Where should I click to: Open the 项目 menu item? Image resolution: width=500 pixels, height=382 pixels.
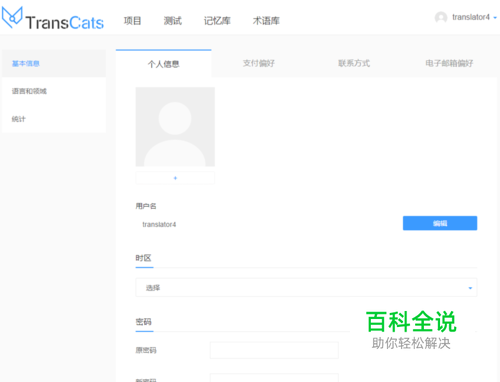click(132, 21)
